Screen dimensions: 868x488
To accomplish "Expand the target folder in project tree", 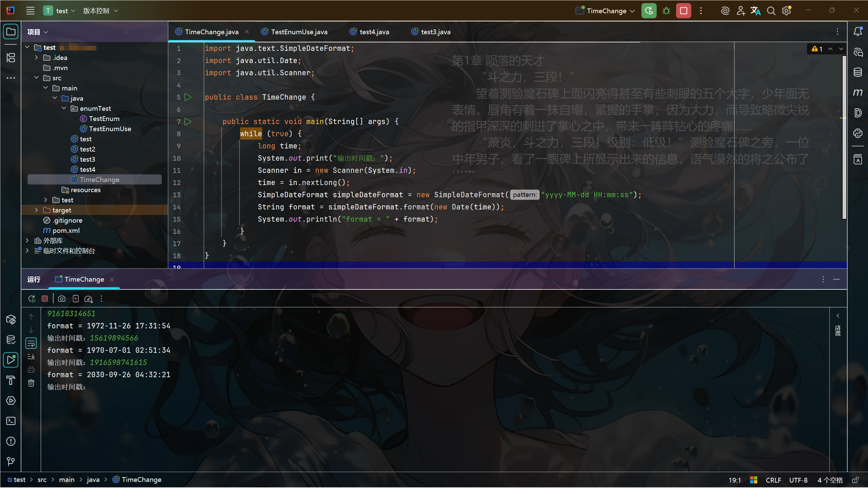I will (36, 210).
